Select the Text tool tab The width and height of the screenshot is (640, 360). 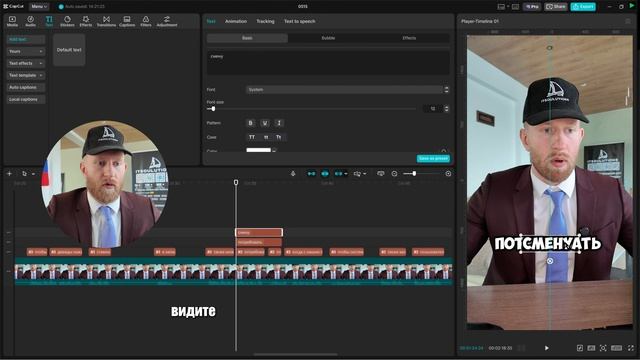click(x=49, y=21)
